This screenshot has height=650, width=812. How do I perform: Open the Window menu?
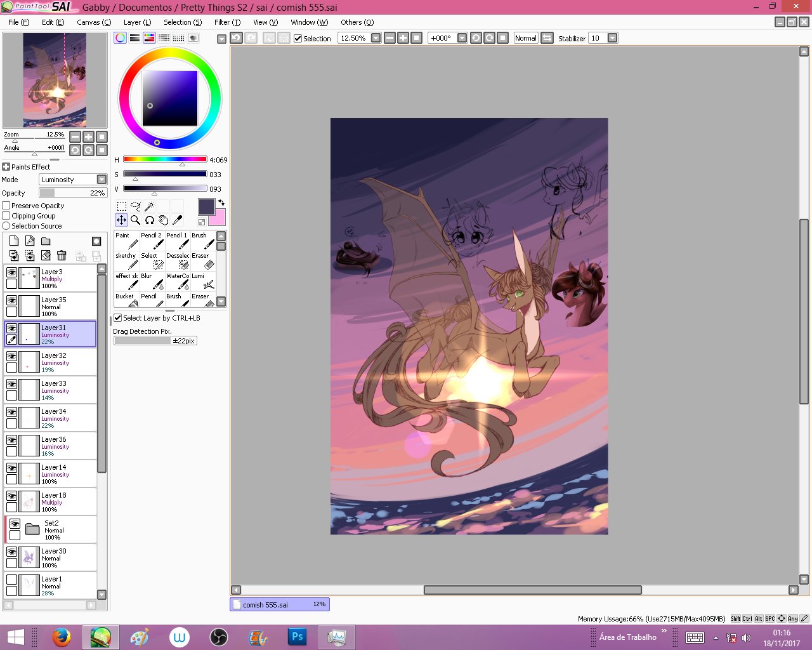click(x=310, y=22)
